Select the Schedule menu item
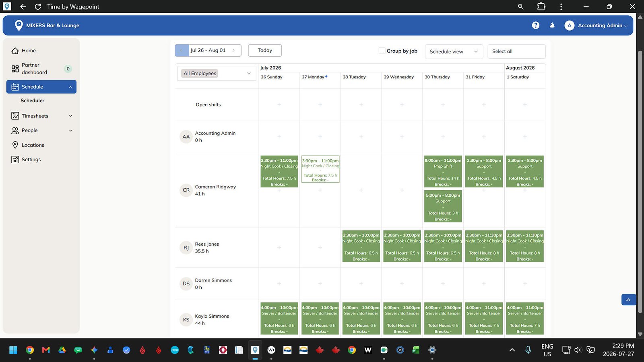 (41, 87)
